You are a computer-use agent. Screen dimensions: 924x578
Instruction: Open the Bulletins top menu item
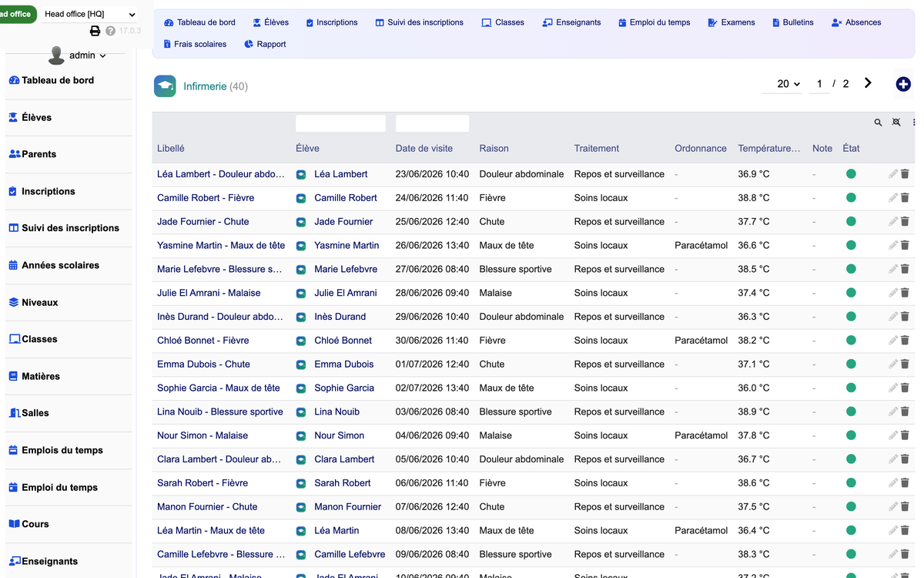tap(793, 22)
